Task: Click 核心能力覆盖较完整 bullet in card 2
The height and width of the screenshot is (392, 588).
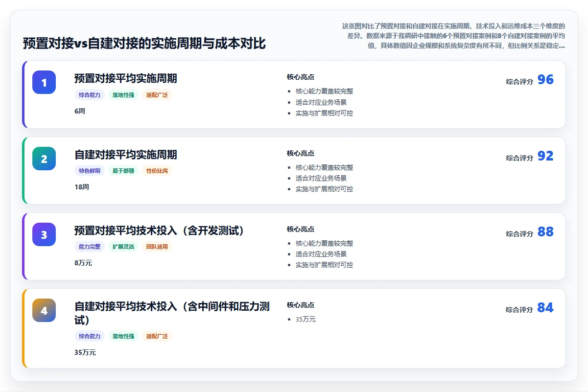Action: [324, 167]
